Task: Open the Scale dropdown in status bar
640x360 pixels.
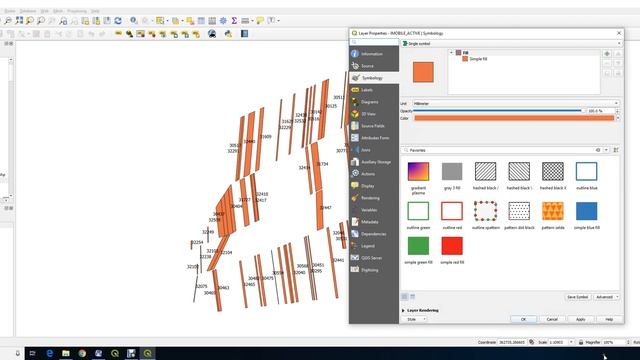Action: (571, 342)
